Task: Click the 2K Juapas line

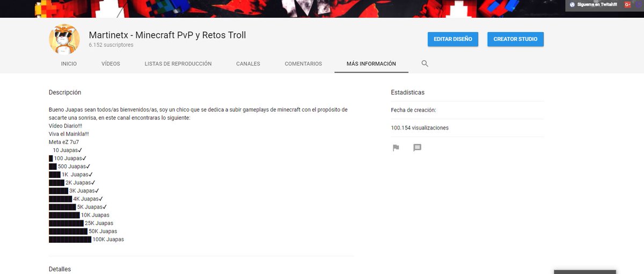Action: 72,183
